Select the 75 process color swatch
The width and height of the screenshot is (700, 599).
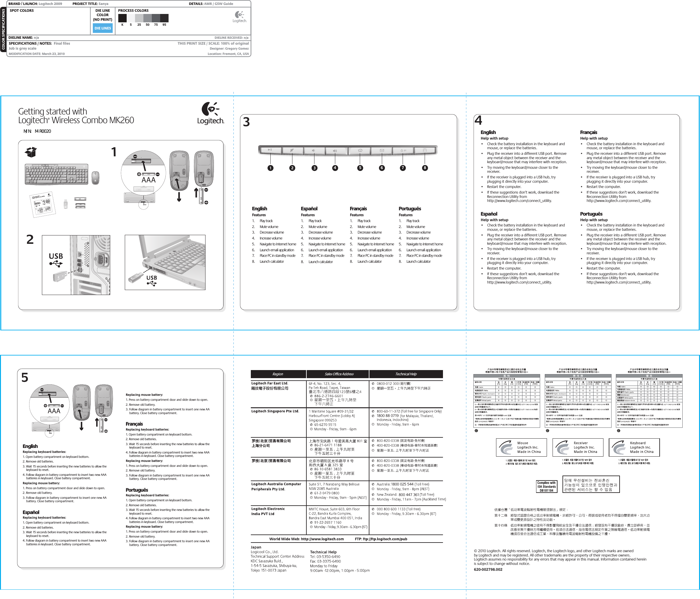click(x=156, y=18)
